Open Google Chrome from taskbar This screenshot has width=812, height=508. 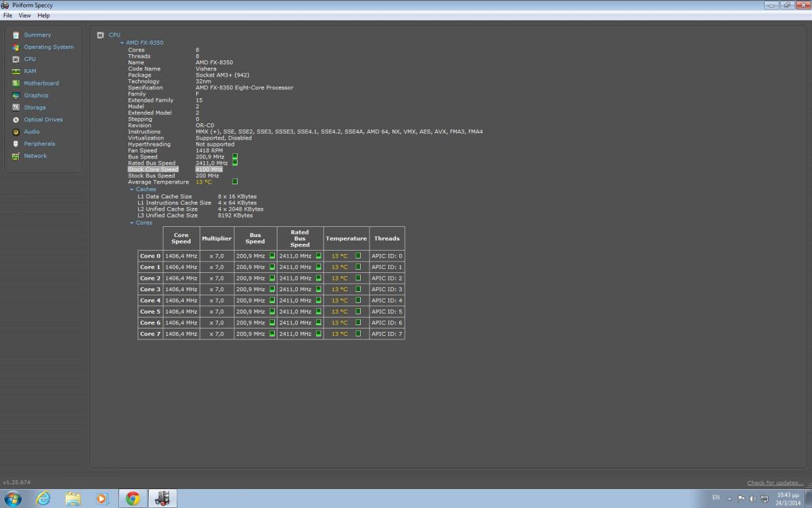(x=133, y=499)
